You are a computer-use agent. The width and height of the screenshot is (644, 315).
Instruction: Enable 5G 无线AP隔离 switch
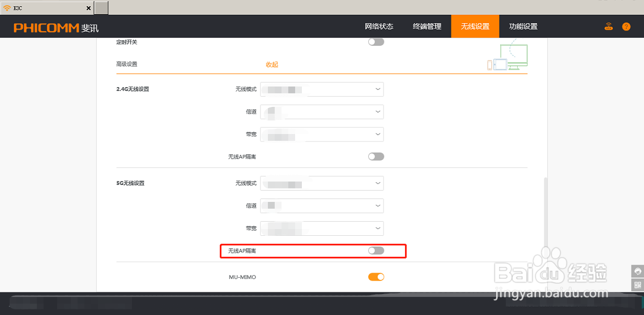click(x=376, y=251)
